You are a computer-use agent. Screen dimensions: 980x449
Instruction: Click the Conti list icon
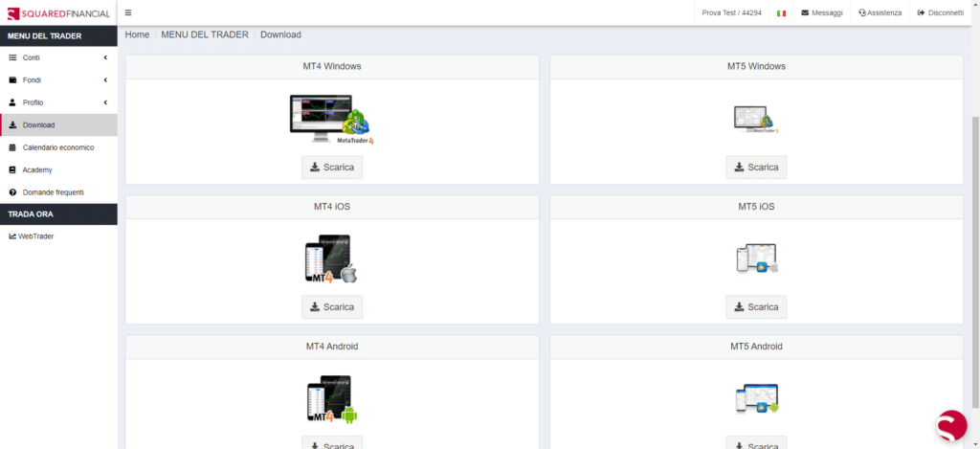pos(11,57)
